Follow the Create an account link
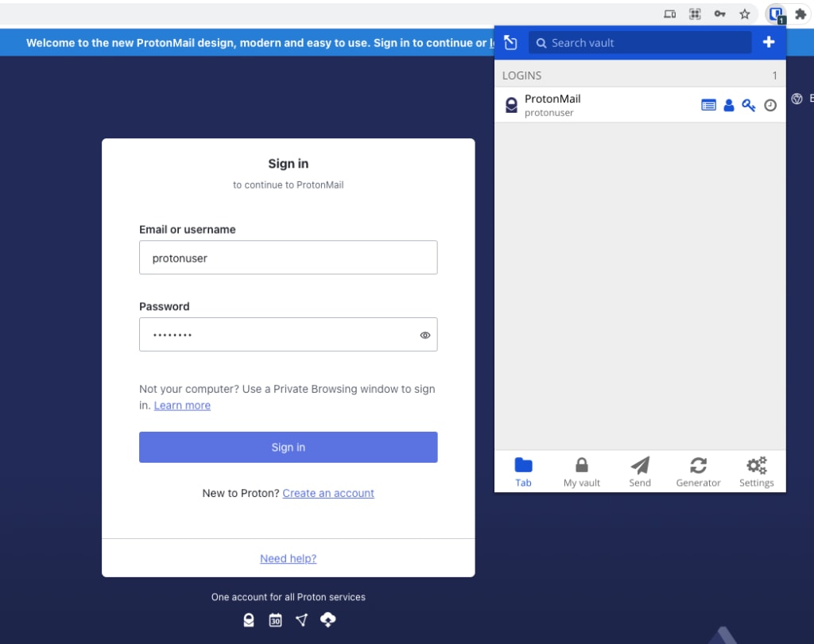The image size is (814, 644). pyautogui.click(x=328, y=494)
